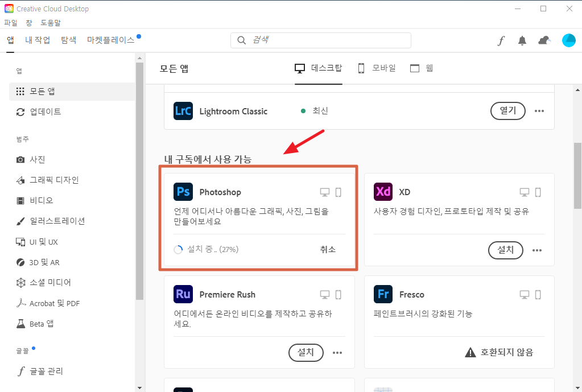Select the 데스크탑 platform tab
Image resolution: width=582 pixels, height=392 pixels.
click(x=319, y=68)
